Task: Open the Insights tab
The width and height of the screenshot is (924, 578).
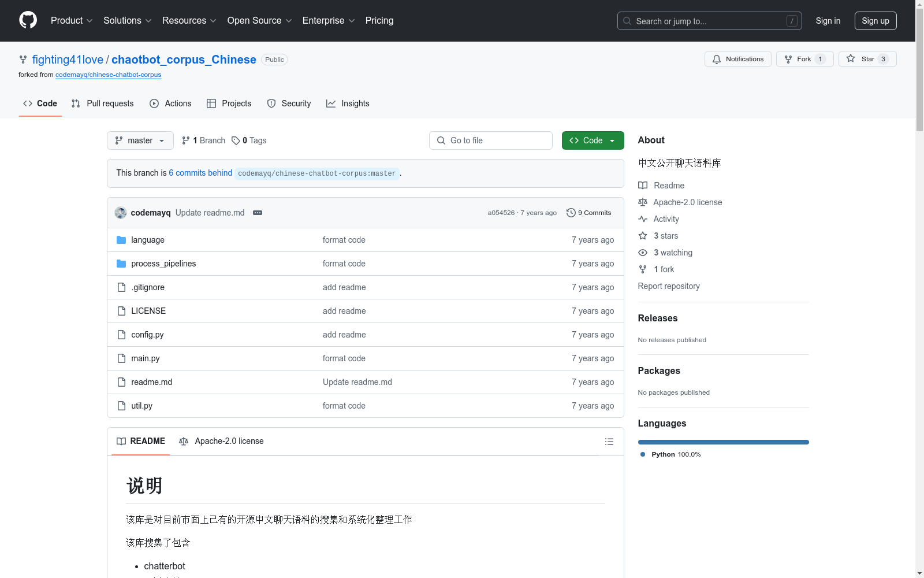Action: [348, 103]
